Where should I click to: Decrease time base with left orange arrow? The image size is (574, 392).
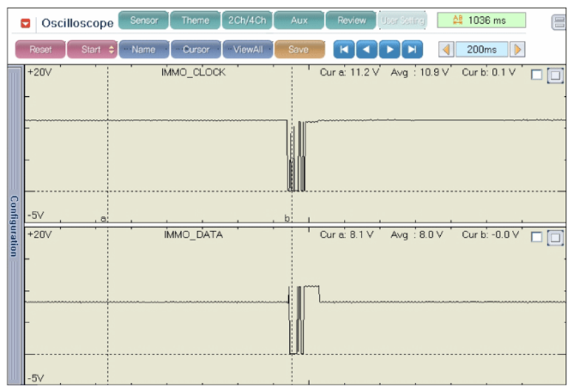[x=446, y=50]
